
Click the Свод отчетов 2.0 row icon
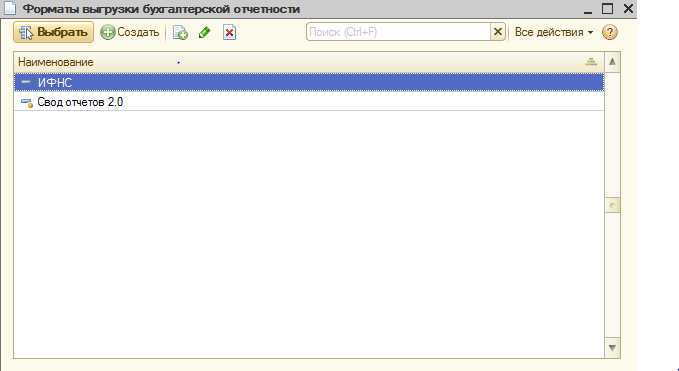click(x=27, y=103)
